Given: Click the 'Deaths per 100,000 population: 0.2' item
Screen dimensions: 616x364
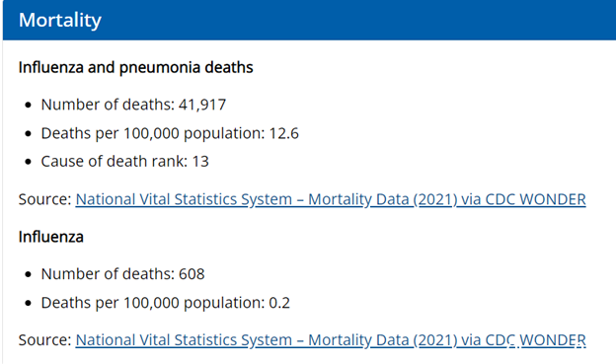Looking at the screenshot, I should [166, 303].
